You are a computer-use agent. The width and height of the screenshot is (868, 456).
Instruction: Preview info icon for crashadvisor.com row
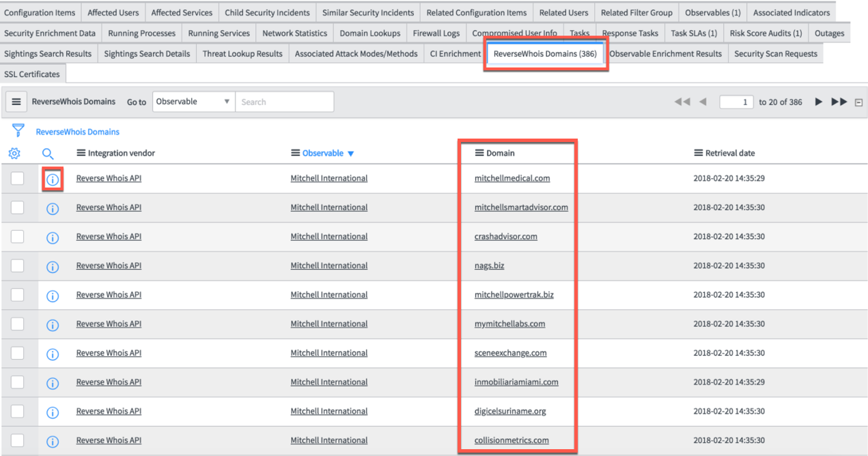coord(53,238)
